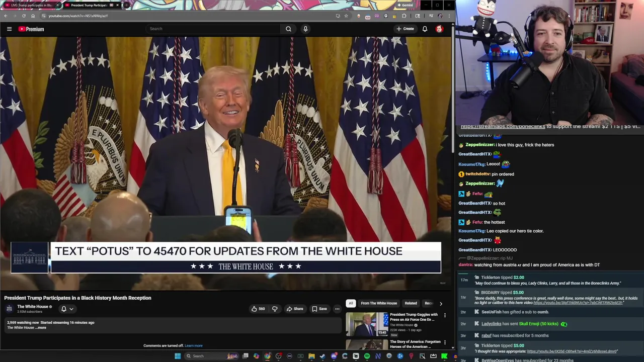The width and height of the screenshot is (644, 362).
Task: Open the YouTube guide hamburger menu
Action: pyautogui.click(x=9, y=29)
